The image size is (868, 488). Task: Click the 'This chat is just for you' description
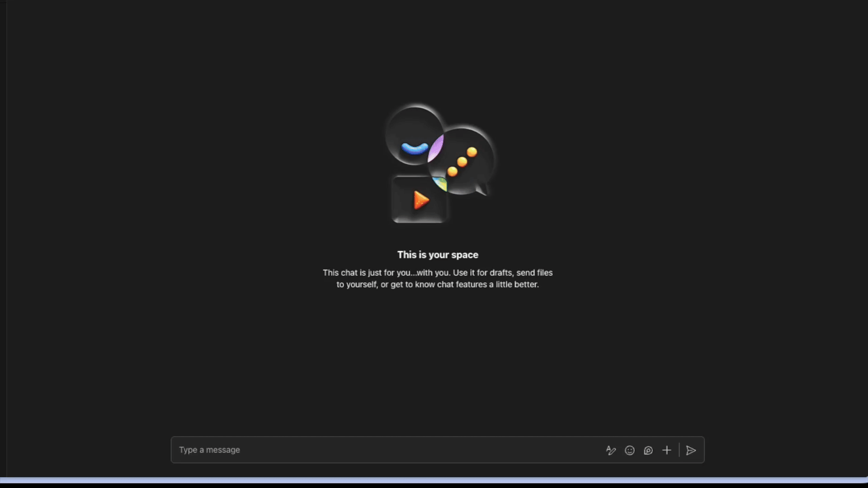point(438,273)
